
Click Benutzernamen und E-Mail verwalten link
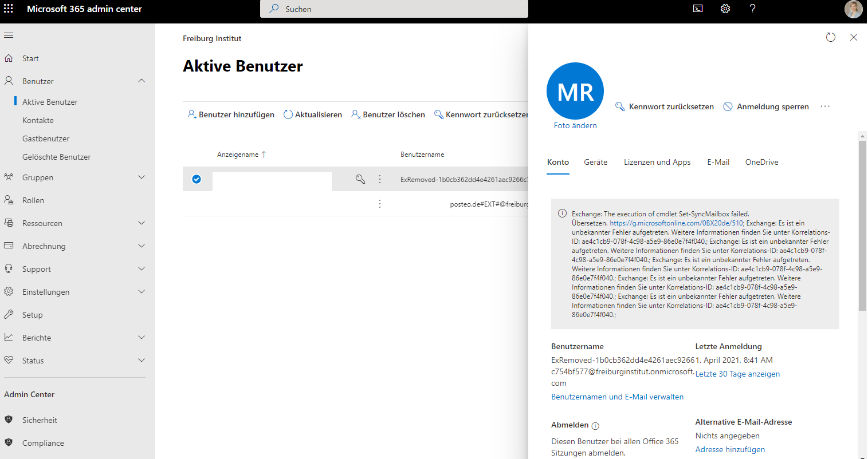[x=617, y=397]
